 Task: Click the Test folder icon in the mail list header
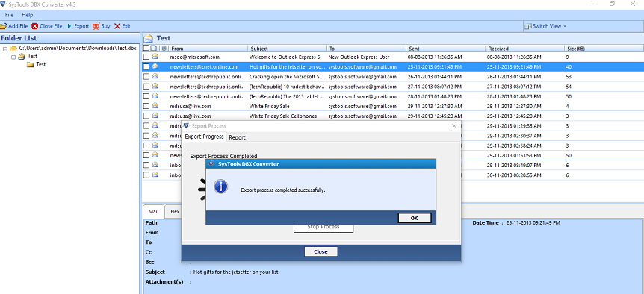[149, 38]
